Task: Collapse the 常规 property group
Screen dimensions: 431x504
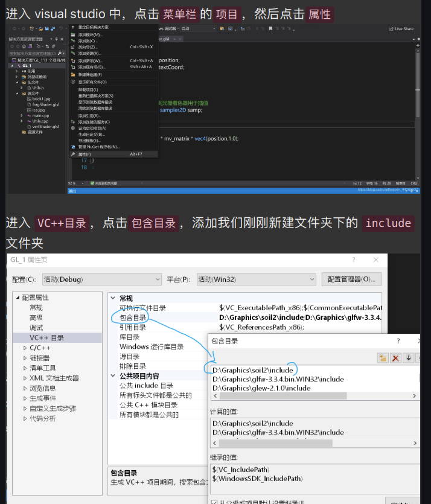Action: 113,298
